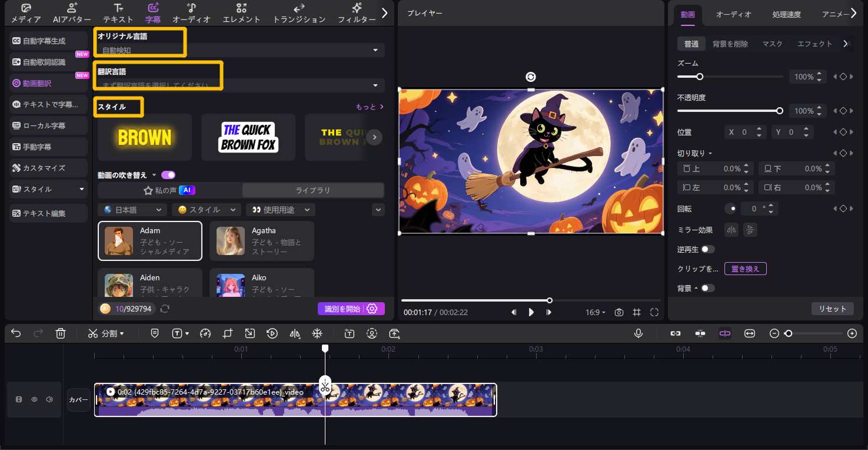This screenshot has height=450, width=868.
Task: Enable 逆再生 reverse playback toggle
Action: click(708, 249)
